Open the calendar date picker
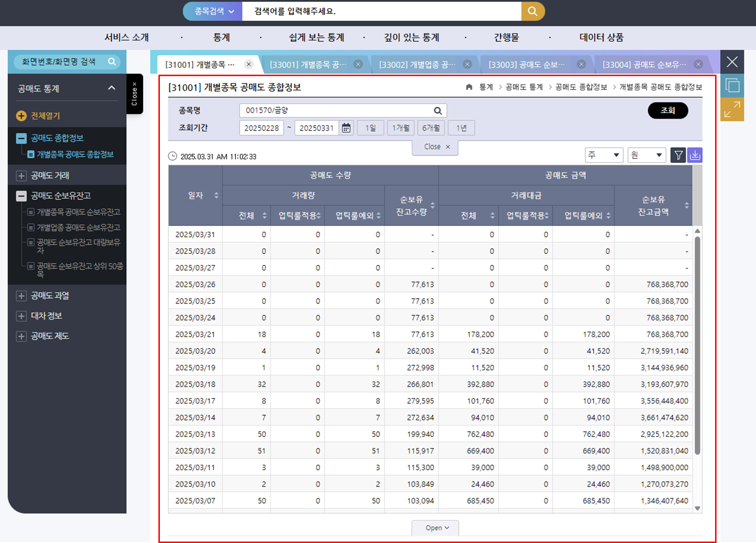Image resolution: width=756 pixels, height=543 pixels. pyautogui.click(x=346, y=128)
